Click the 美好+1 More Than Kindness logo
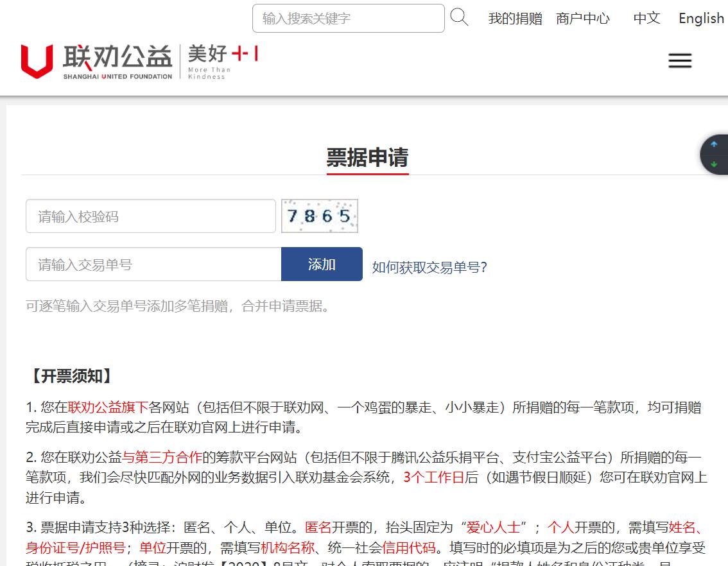The width and height of the screenshot is (728, 566). 222,62
